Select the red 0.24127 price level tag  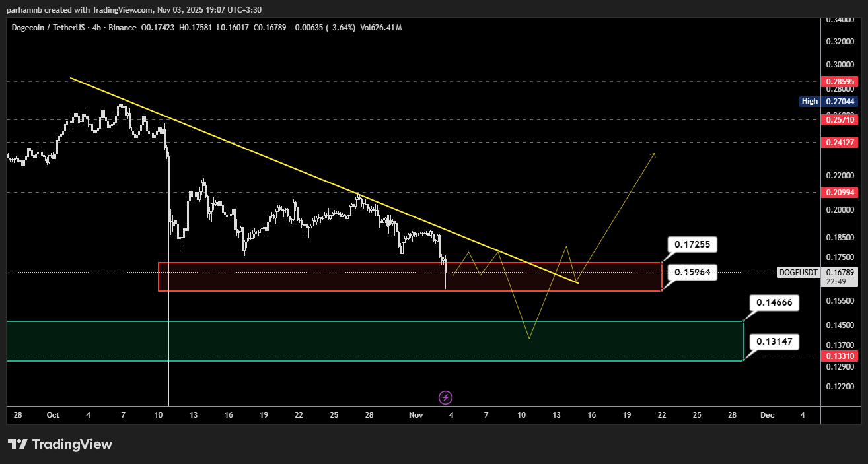(839, 142)
